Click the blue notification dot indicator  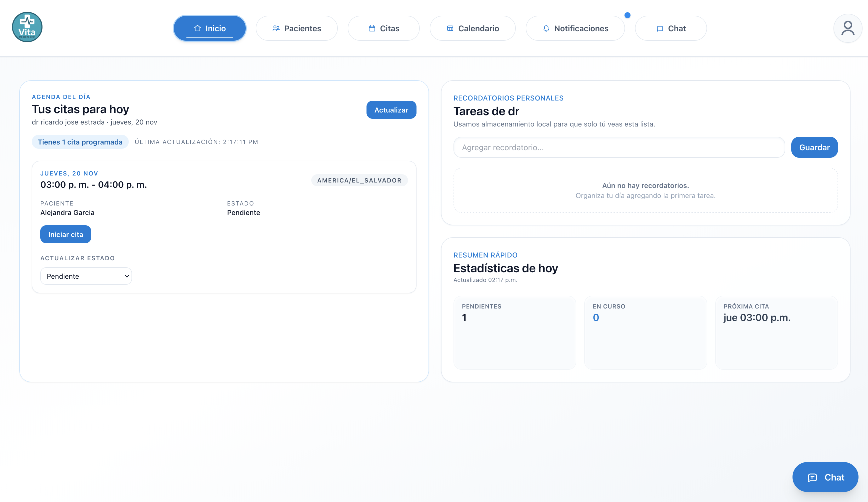627,15
